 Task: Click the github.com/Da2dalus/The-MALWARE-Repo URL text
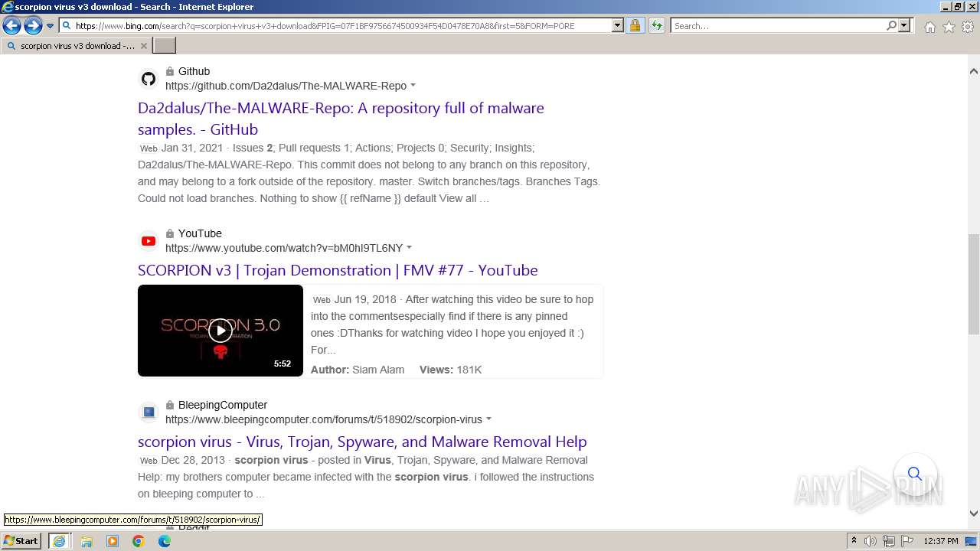point(286,86)
